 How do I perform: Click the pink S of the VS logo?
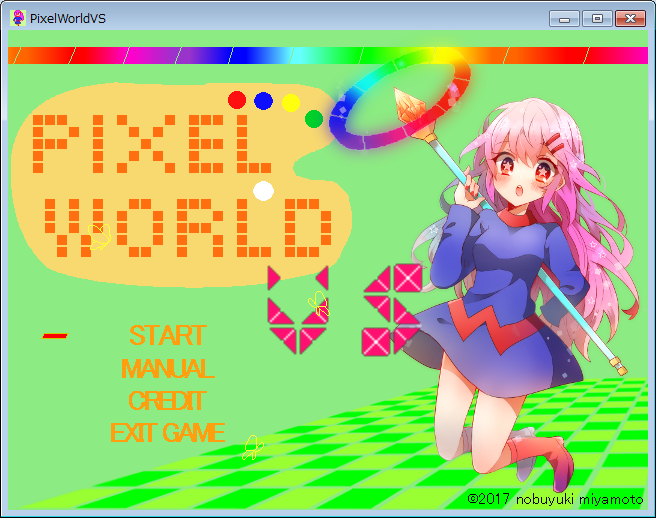click(x=392, y=310)
